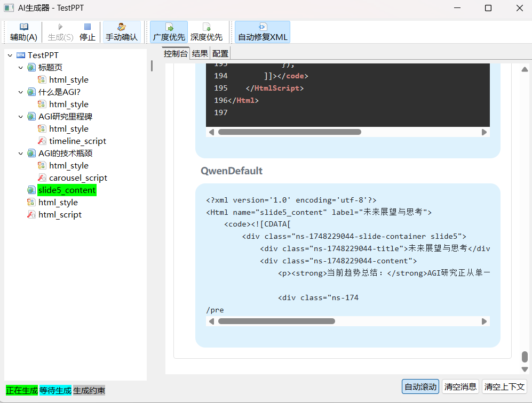Click the tree panel vertical scrollbar
The width and height of the screenshot is (532, 403).
point(152,66)
